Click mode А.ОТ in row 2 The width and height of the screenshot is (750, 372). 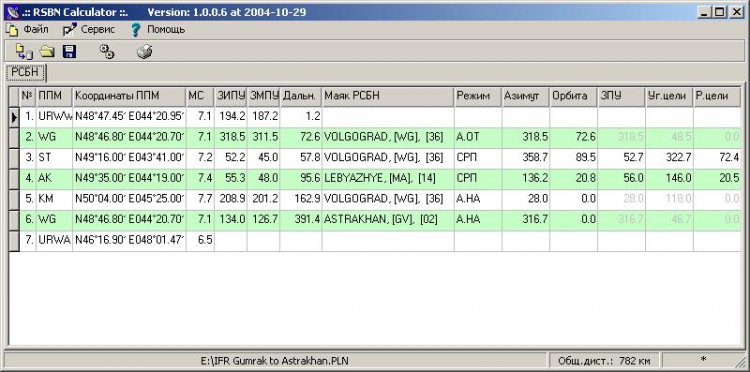click(478, 137)
